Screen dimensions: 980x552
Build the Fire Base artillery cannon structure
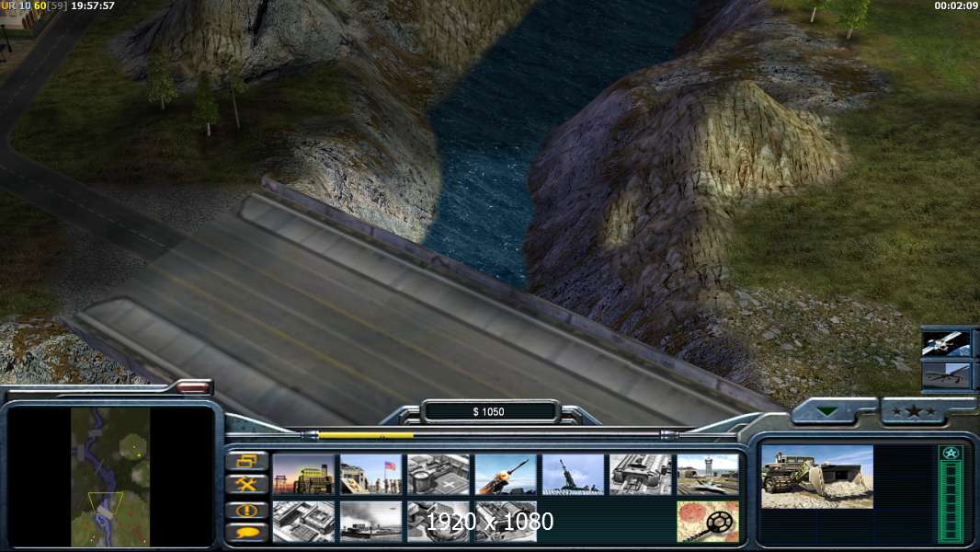574,475
